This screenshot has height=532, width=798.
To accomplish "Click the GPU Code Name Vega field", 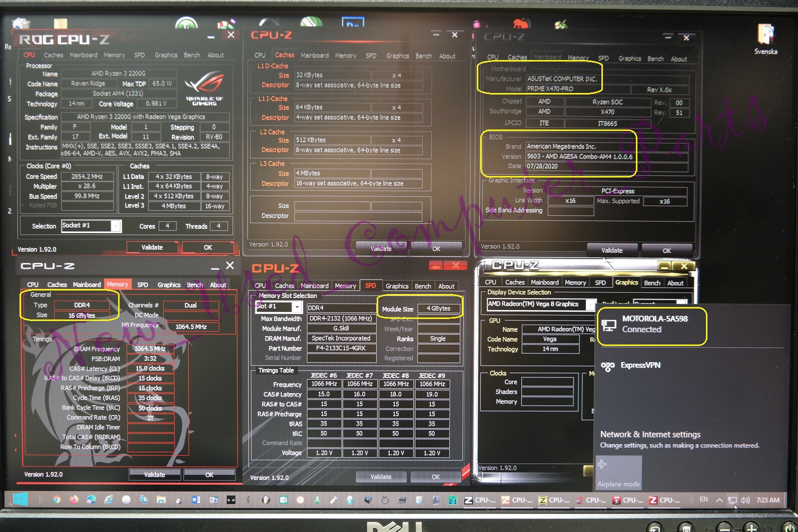I will (550, 339).
